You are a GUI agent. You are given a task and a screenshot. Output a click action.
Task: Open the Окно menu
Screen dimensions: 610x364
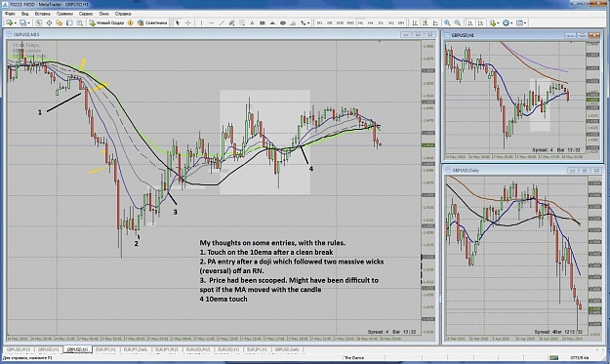103,14
